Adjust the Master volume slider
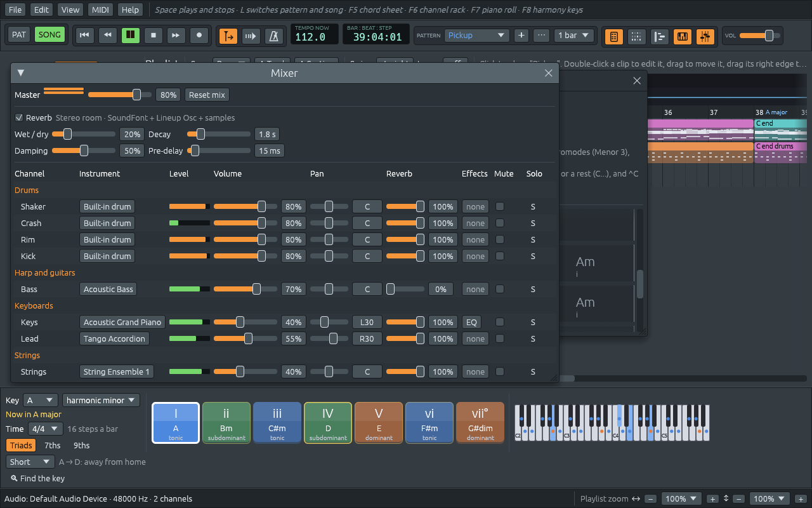Viewport: 812px width, 508px height. point(120,95)
